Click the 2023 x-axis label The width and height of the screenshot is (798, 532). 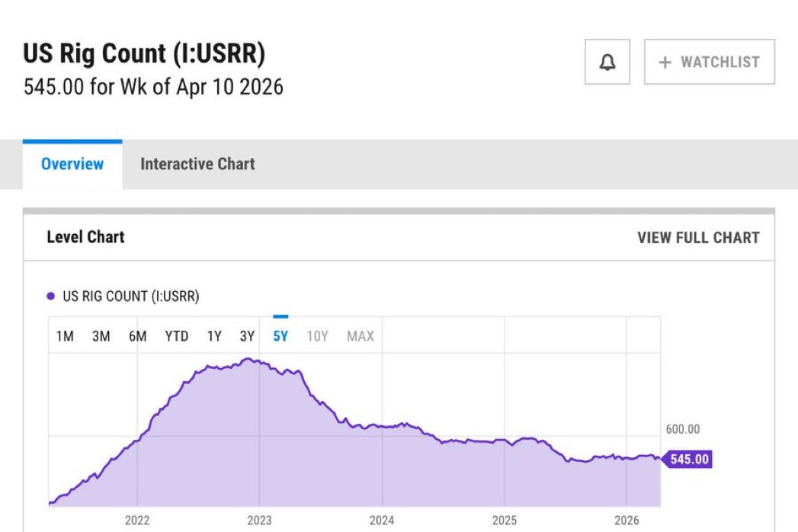[260, 521]
